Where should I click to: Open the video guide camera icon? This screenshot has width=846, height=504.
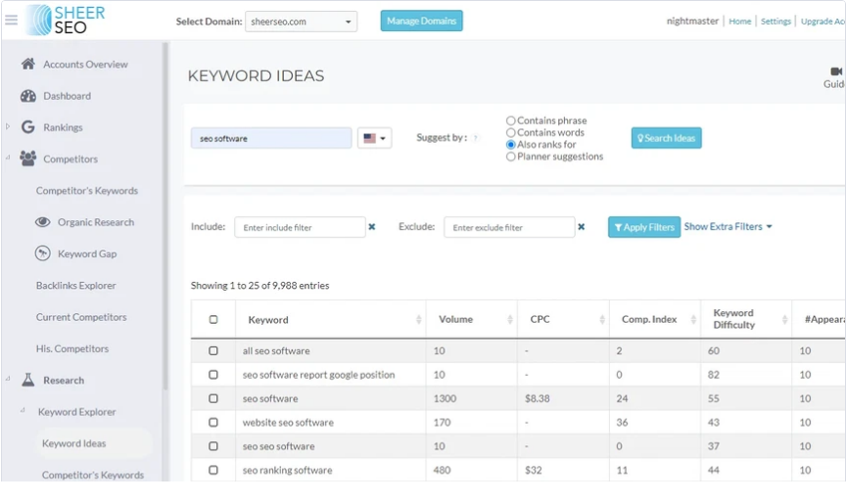[x=836, y=71]
